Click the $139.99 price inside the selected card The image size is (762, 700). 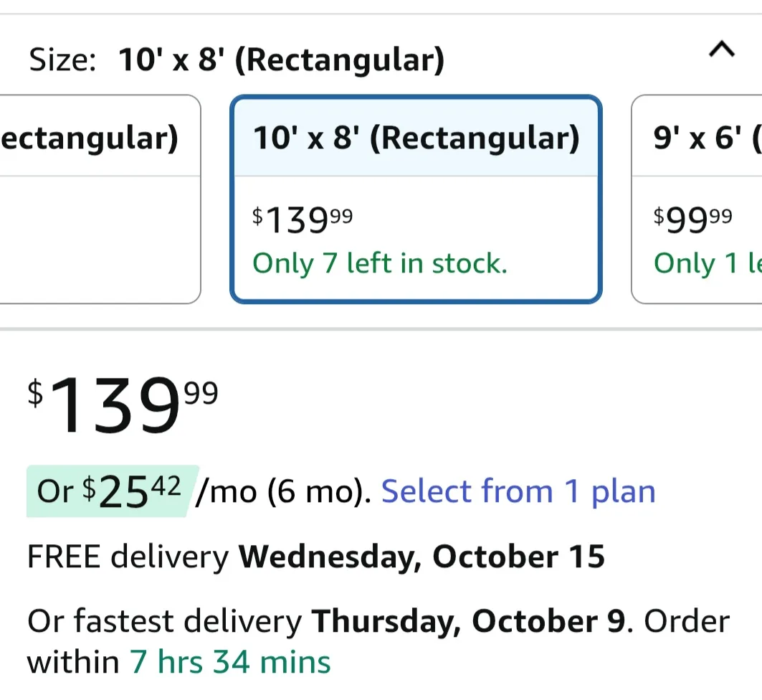coord(303,220)
